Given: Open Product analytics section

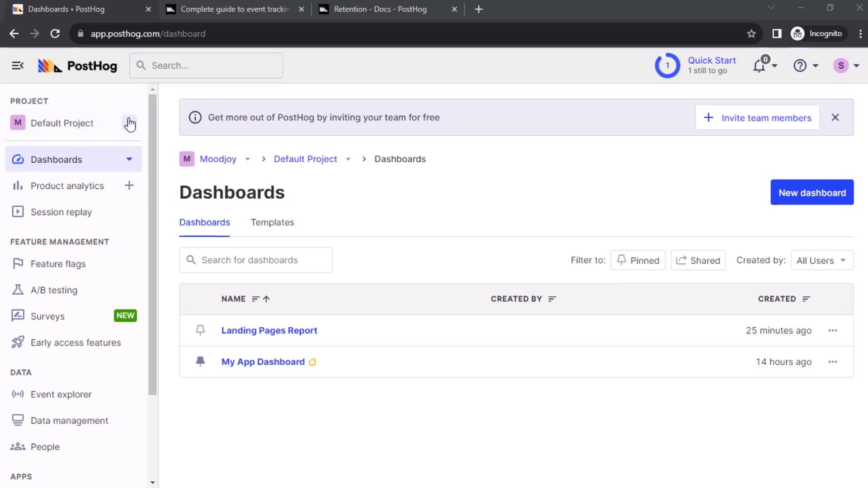Looking at the screenshot, I should click(67, 185).
